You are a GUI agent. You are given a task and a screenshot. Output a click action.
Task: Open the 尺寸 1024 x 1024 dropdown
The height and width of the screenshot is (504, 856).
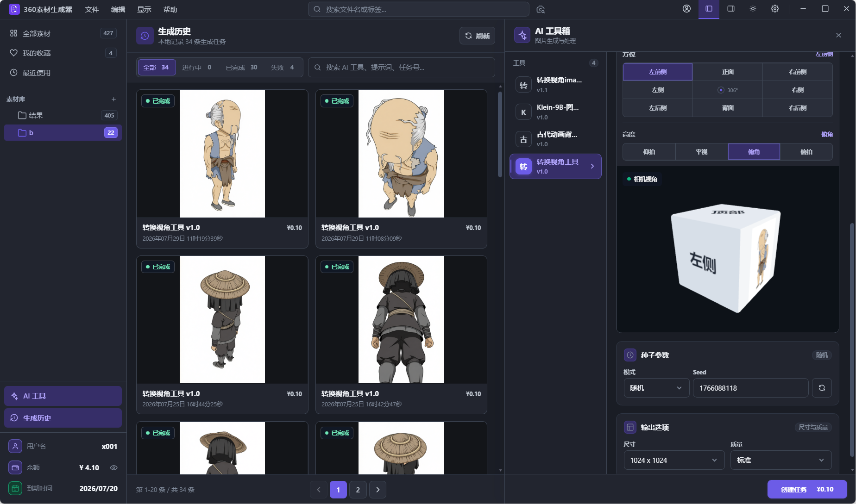(674, 460)
